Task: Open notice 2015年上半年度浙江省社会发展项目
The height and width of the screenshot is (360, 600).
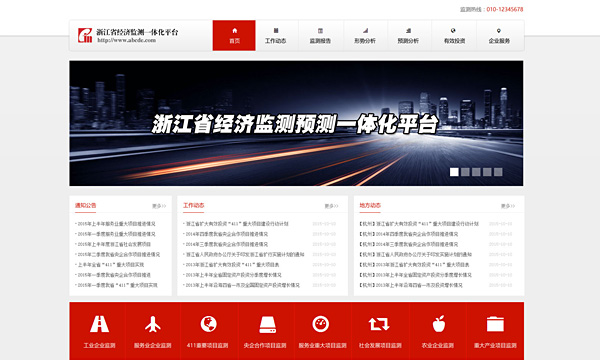Action: (114, 244)
